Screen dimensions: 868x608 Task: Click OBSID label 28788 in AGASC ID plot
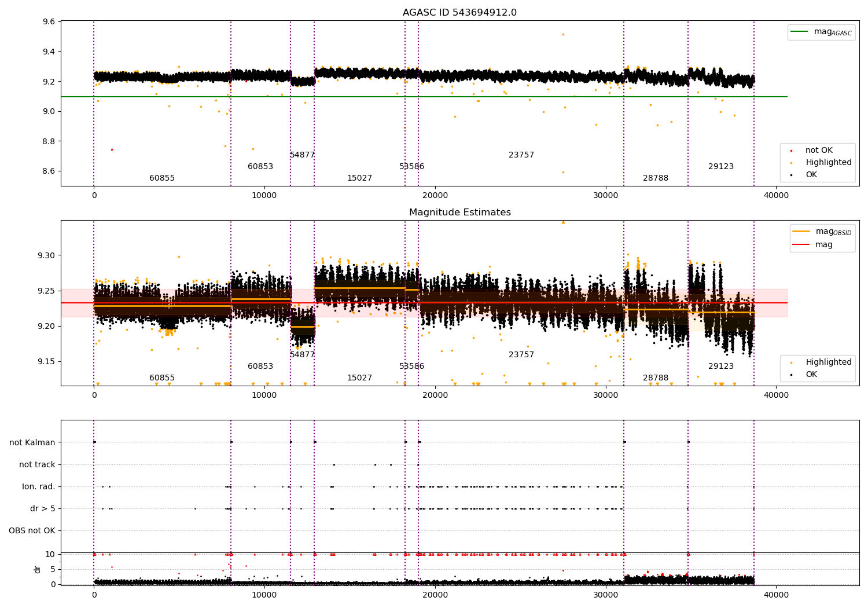(x=656, y=178)
